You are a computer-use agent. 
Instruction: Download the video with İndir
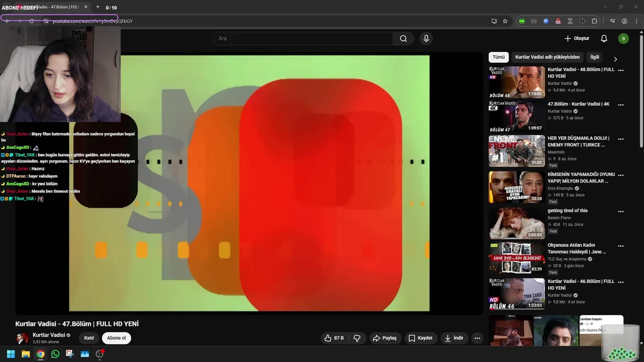(454, 338)
